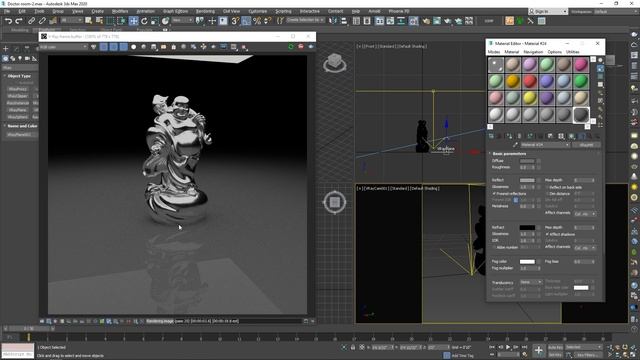Open the Sign In dropdown
The image size is (640, 360).
click(549, 11)
